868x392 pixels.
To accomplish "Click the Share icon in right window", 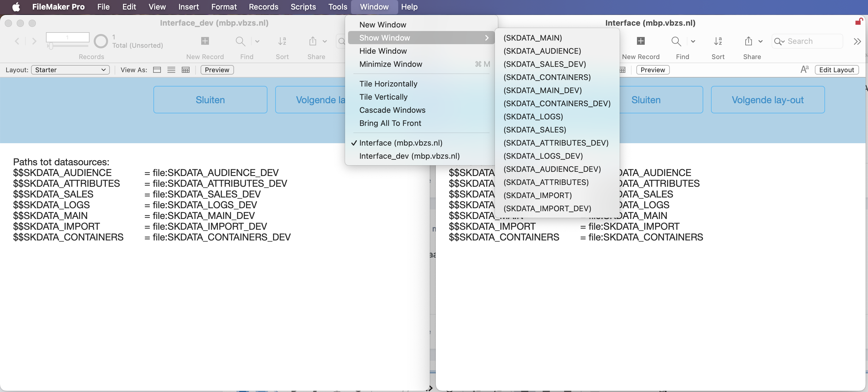I will tap(748, 41).
